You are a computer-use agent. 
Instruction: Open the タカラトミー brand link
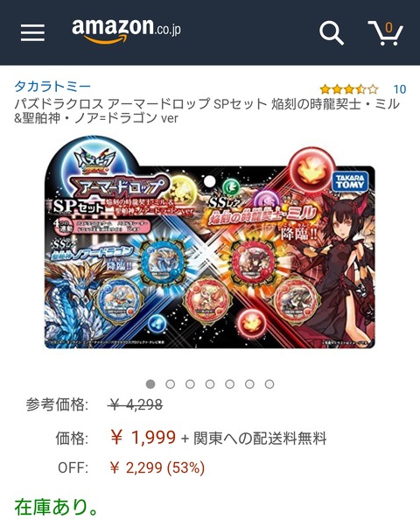[52, 87]
